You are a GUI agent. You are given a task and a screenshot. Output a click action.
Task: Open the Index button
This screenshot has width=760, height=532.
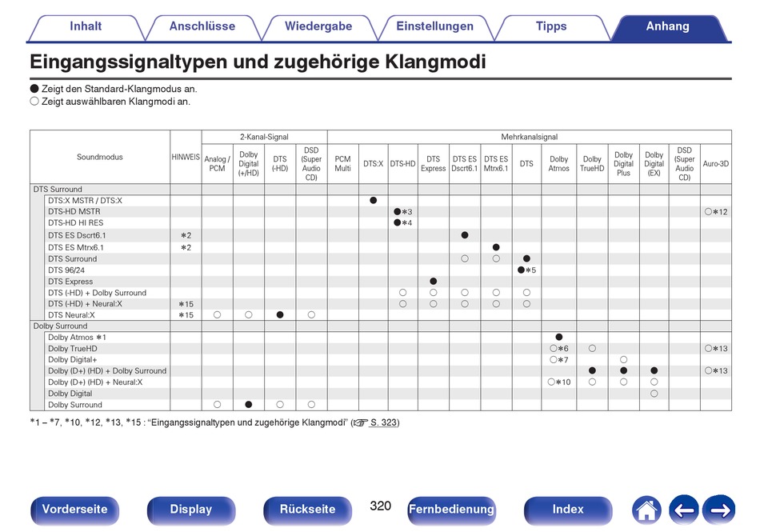pyautogui.click(x=567, y=510)
